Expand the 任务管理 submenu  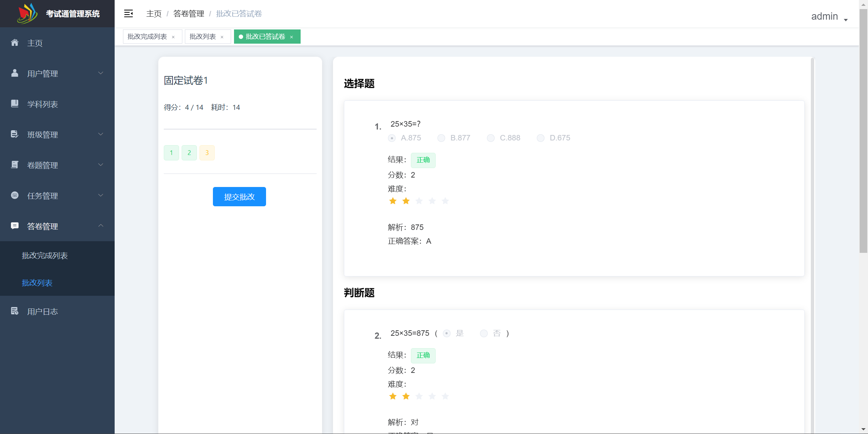pyautogui.click(x=101, y=195)
